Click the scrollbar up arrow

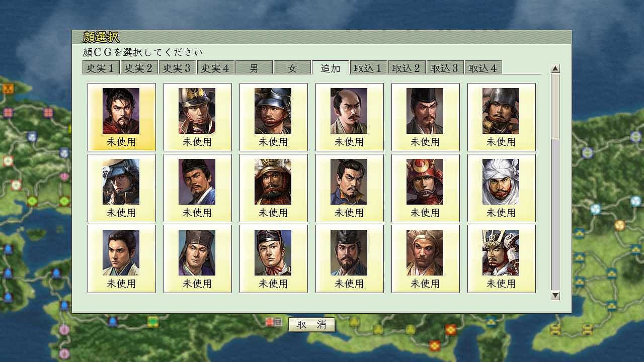tap(555, 68)
